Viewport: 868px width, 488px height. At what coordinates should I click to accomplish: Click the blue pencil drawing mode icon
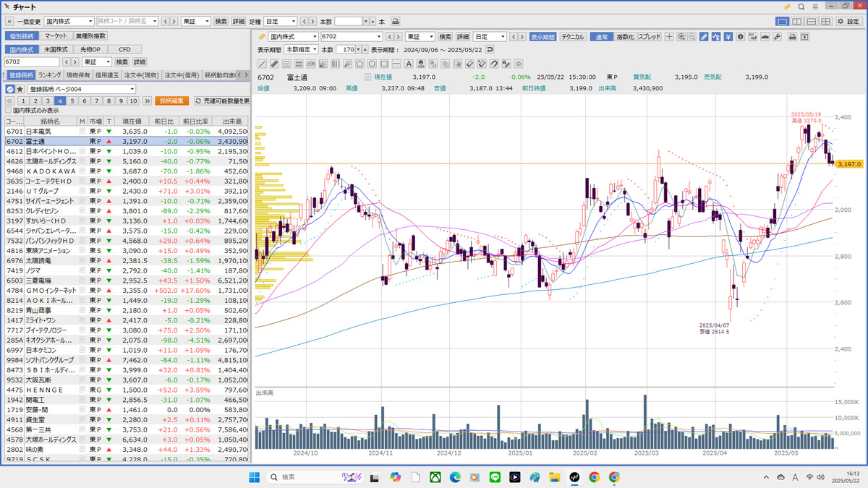pos(704,37)
